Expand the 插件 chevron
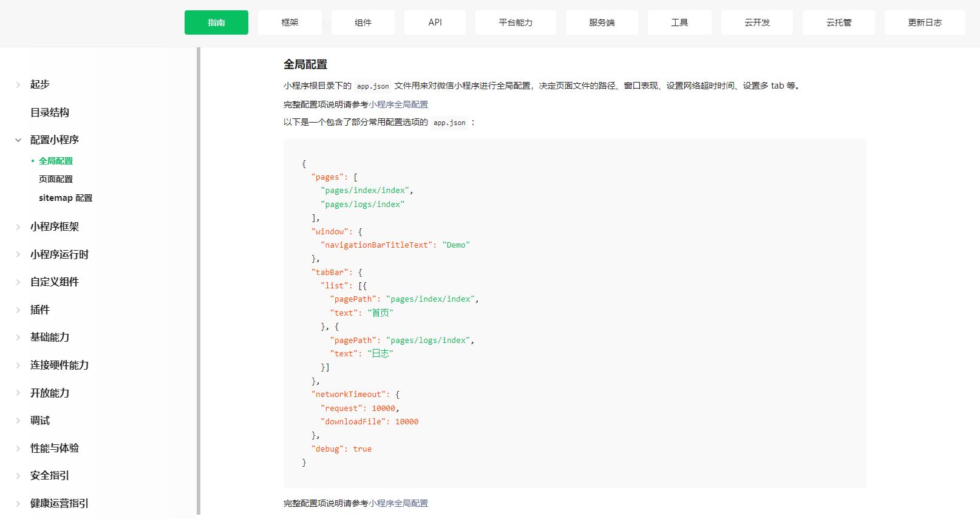The height and width of the screenshot is (519, 980). click(x=18, y=310)
